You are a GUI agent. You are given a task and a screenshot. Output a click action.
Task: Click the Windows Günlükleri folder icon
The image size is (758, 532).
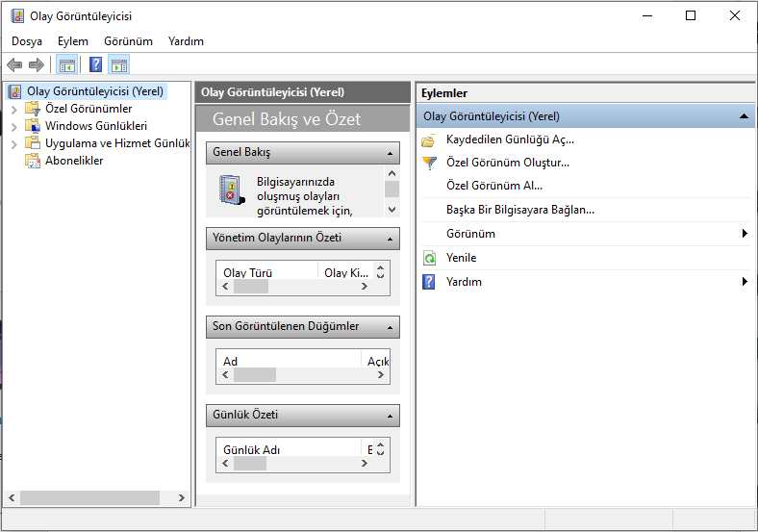point(33,126)
